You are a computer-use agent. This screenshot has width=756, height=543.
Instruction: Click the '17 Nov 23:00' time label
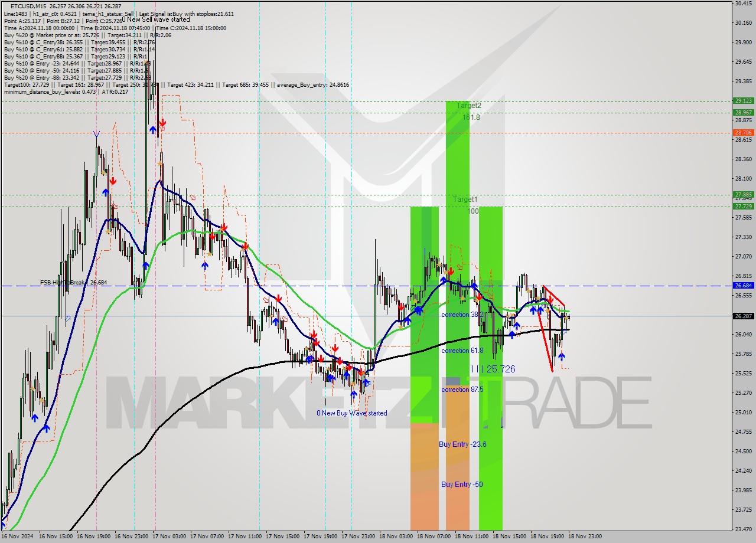(358, 537)
